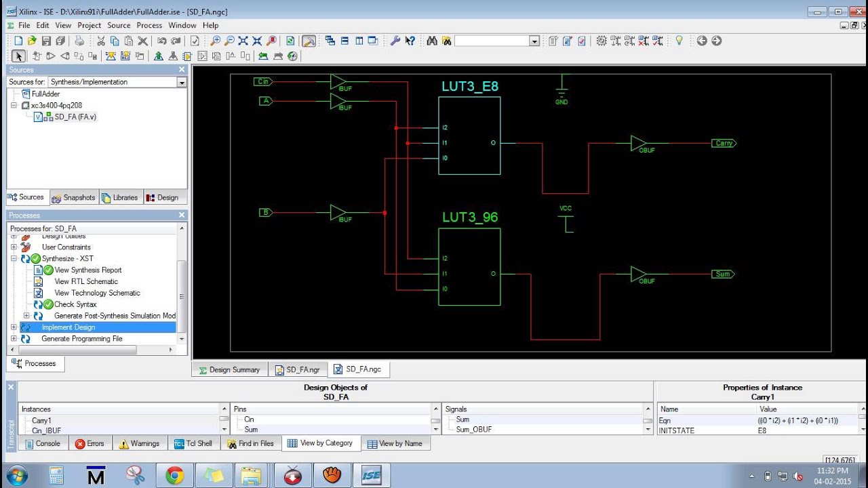Switch to the Design Summary tab
868x488 pixels.
pyautogui.click(x=229, y=369)
